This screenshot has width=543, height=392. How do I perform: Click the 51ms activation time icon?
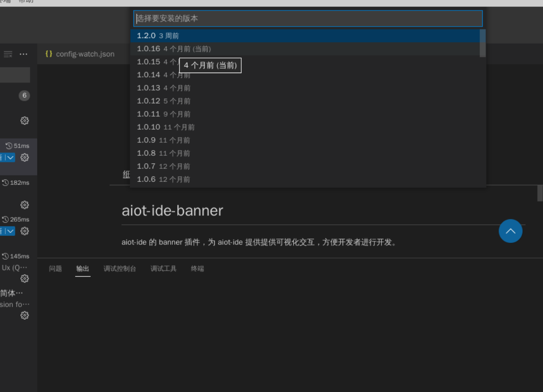(9, 146)
